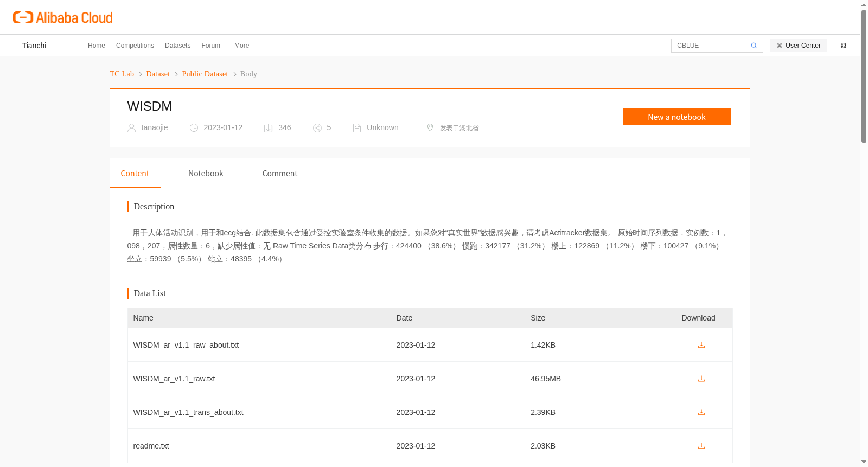Viewport: 868px width, 467px height.
Task: Open the Forum menu item
Action: coord(210,46)
